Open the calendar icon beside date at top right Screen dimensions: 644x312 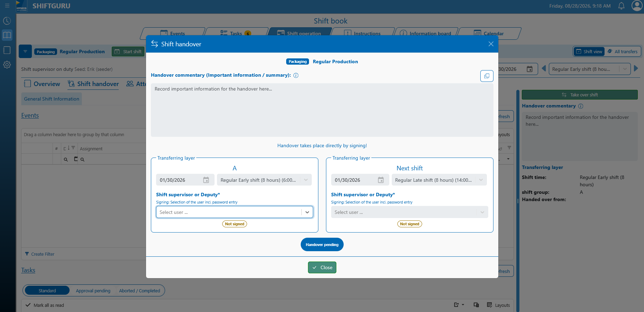pos(529,69)
